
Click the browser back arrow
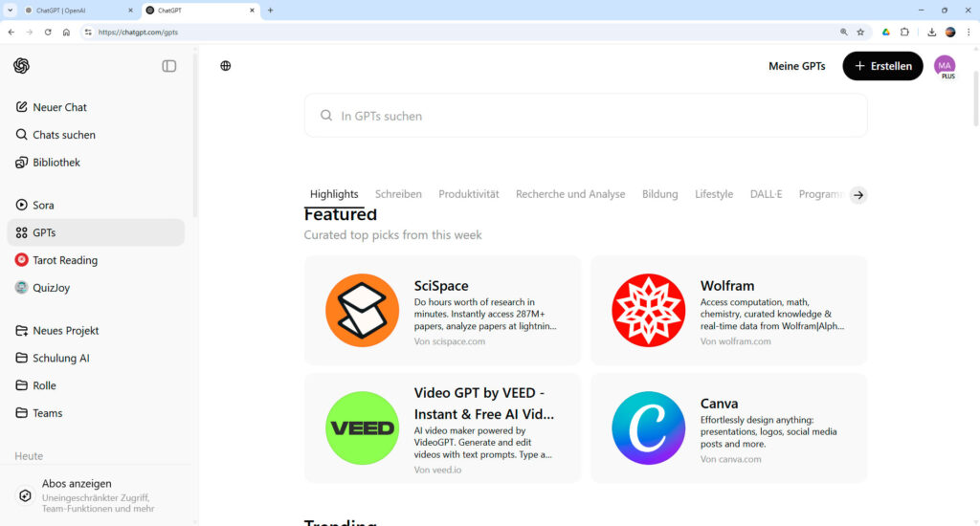[x=11, y=32]
